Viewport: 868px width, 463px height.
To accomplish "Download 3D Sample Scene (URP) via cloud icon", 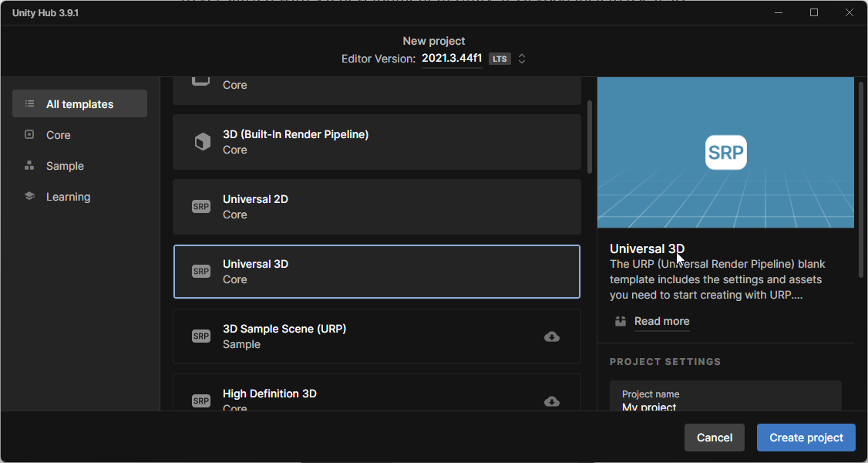I will 551,337.
